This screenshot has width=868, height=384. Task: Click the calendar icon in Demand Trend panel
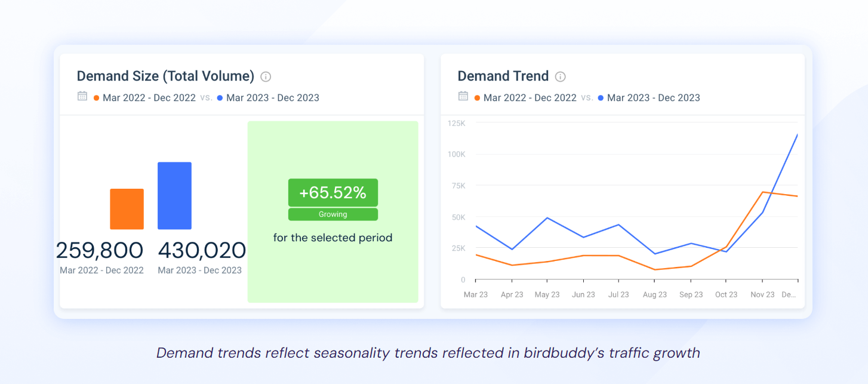click(463, 97)
